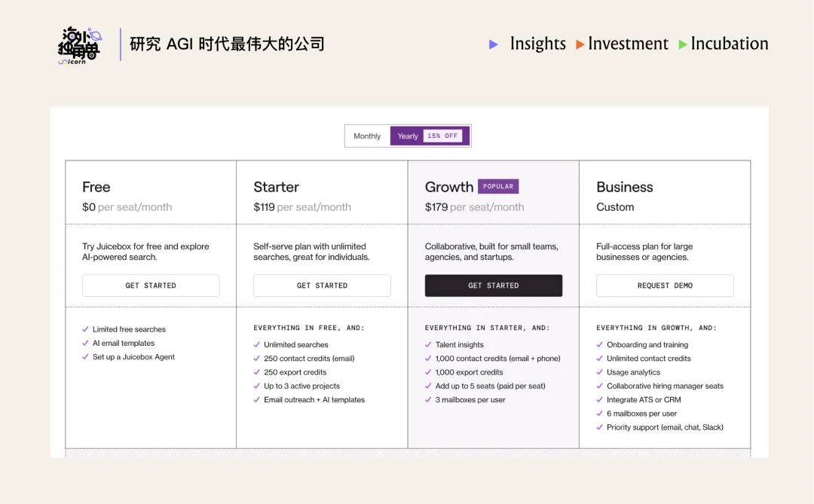Click the checkmark next to Usage analytics
Viewport: 814px width, 504px height.
[x=601, y=371]
